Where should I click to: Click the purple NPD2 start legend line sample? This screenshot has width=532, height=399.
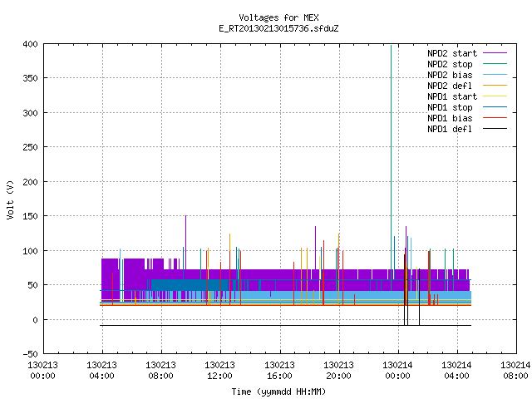495,53
